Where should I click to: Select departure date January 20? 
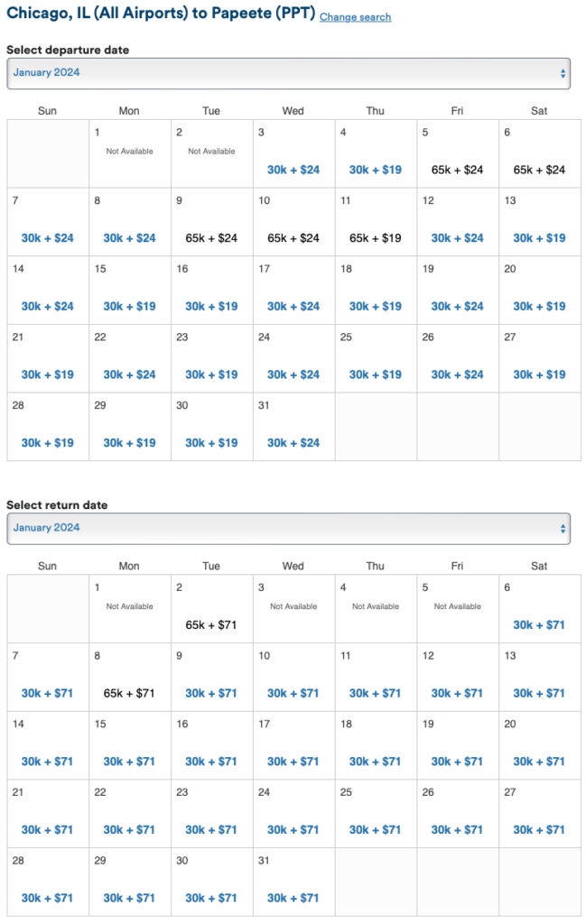point(539,306)
